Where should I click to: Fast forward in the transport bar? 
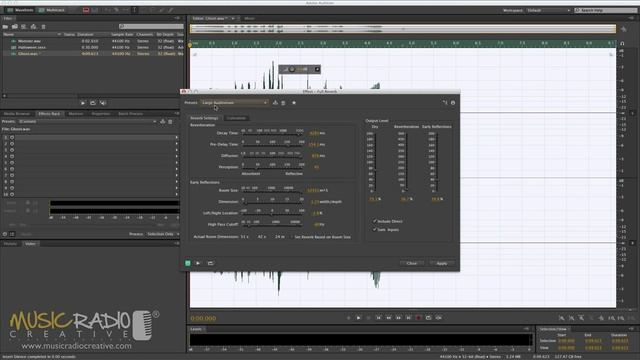coord(398,318)
